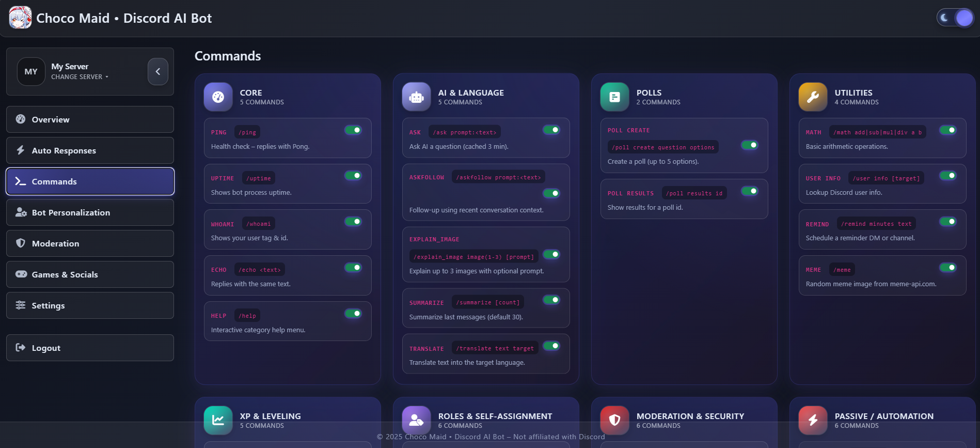Toggle the /help command switch
The image size is (980, 448).
pyautogui.click(x=353, y=314)
